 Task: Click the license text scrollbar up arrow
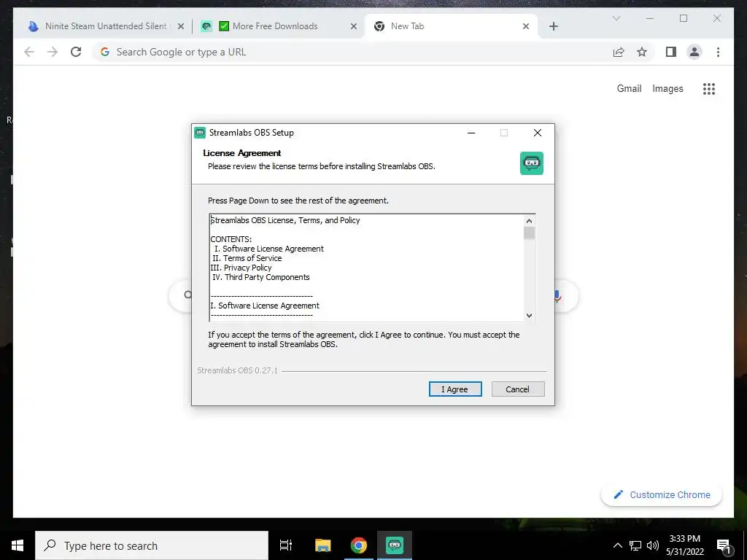(x=529, y=221)
